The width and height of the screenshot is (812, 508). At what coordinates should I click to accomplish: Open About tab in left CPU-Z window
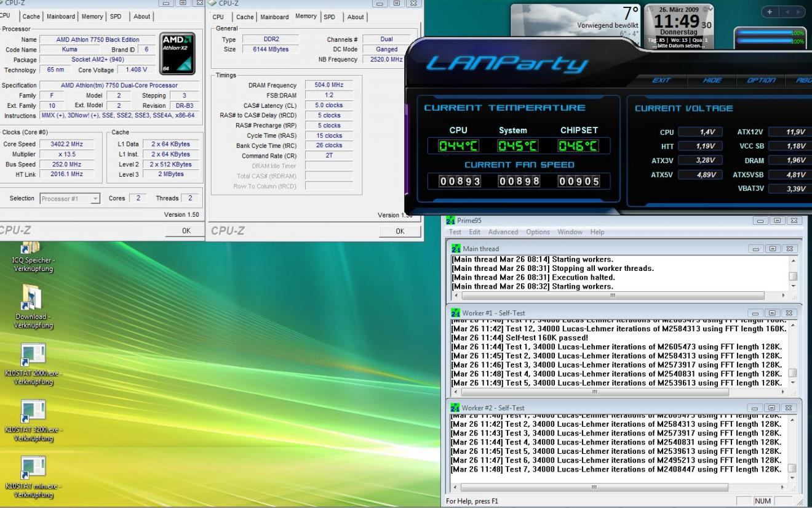[x=141, y=17]
